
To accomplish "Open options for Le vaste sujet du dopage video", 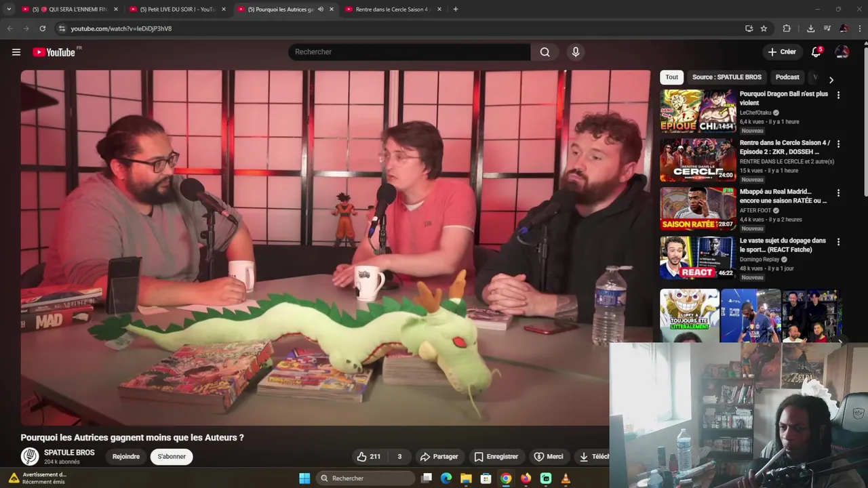I will [x=838, y=242].
